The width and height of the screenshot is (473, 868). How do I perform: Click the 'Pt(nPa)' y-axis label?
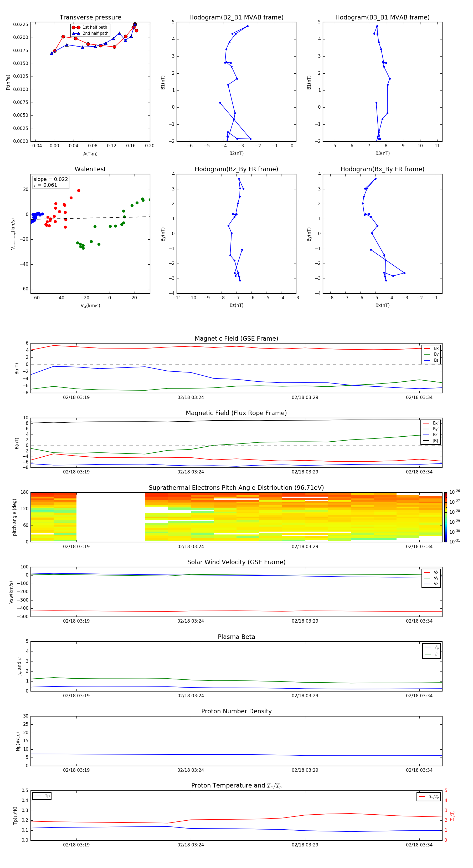(8, 82)
